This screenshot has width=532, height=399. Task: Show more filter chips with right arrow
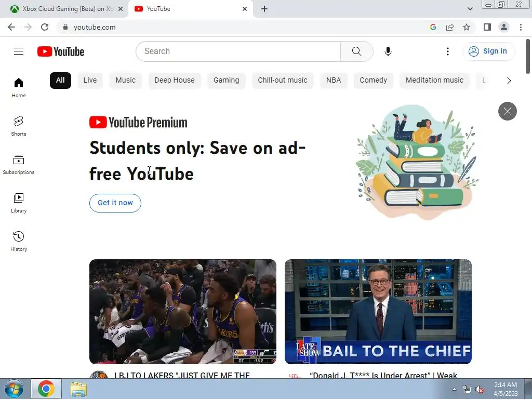point(509,81)
